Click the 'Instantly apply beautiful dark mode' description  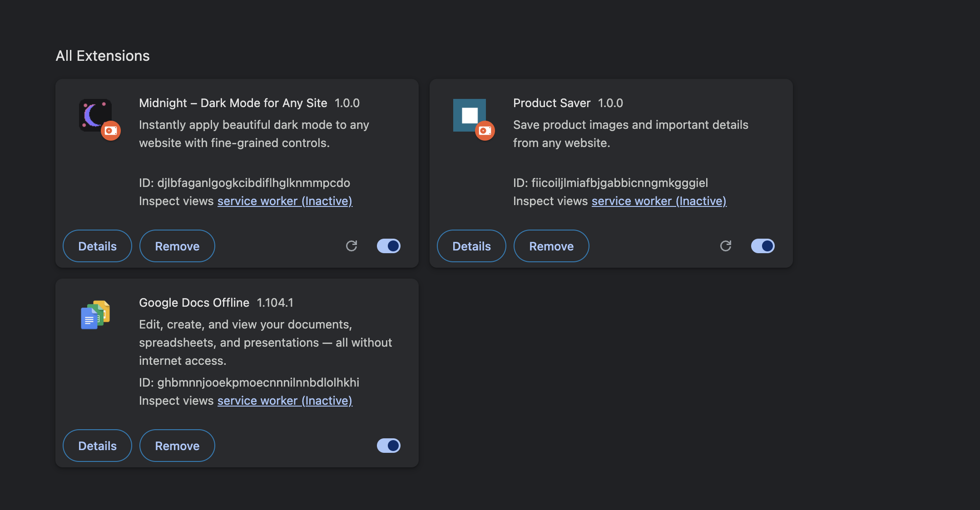pyautogui.click(x=254, y=134)
